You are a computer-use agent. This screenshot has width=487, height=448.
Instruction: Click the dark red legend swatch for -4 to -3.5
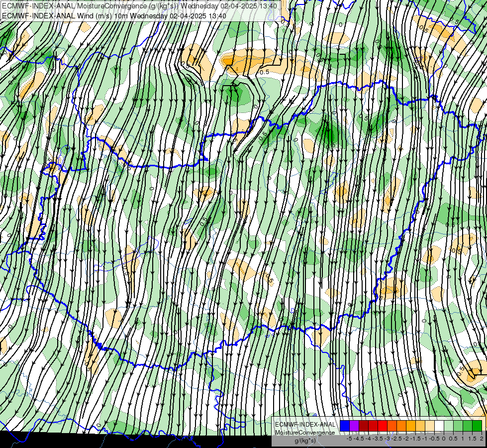pos(364,426)
